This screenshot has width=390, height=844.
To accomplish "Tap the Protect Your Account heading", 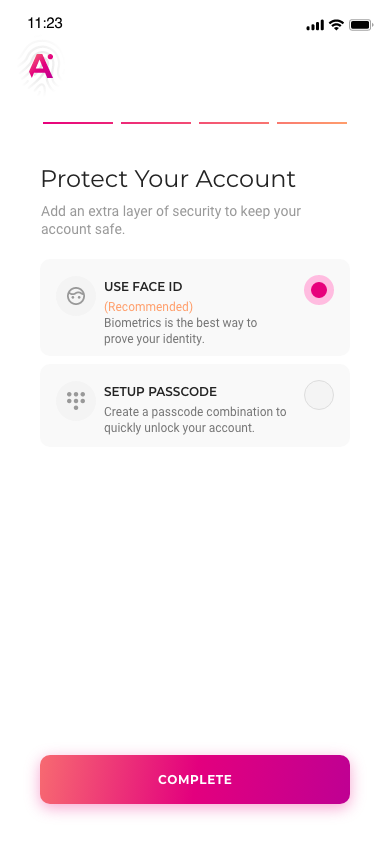I will [x=168, y=179].
